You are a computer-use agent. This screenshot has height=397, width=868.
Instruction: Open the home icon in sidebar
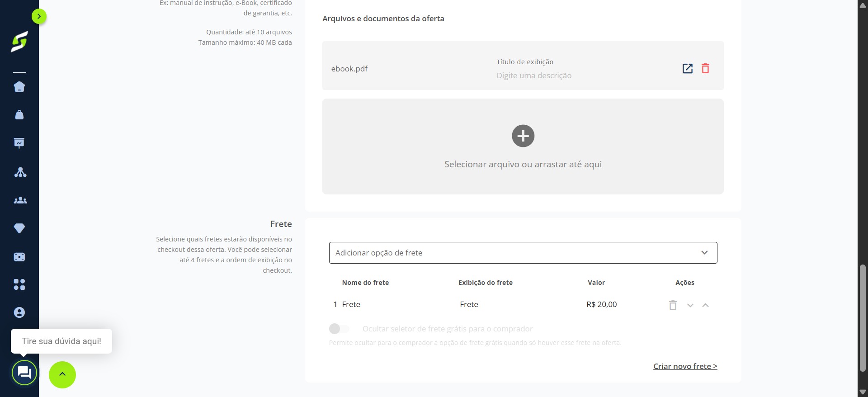(19, 87)
